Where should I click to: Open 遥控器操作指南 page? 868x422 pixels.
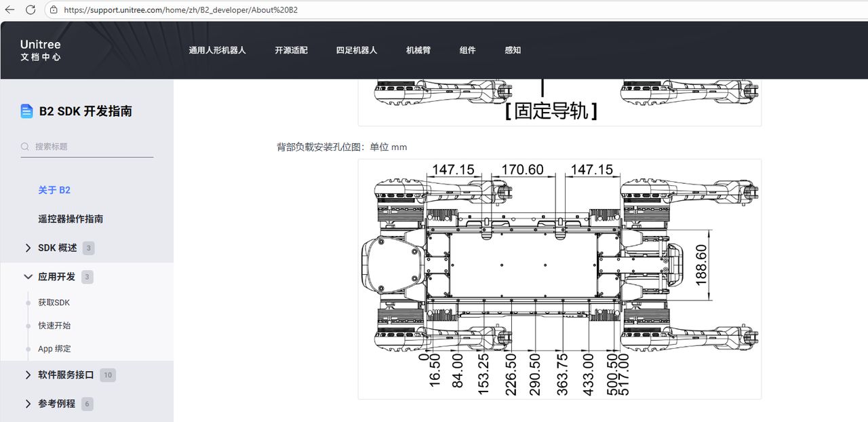coord(71,219)
